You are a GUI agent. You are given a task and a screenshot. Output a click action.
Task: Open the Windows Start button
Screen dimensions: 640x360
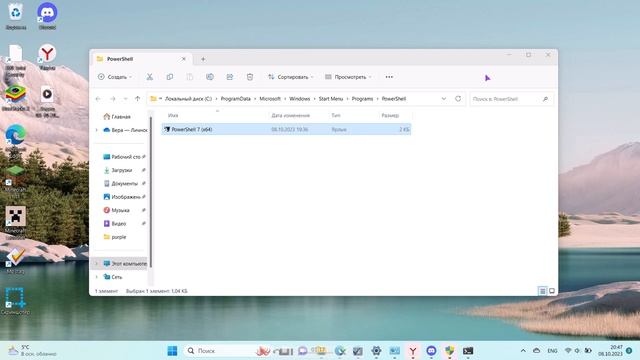172,351
